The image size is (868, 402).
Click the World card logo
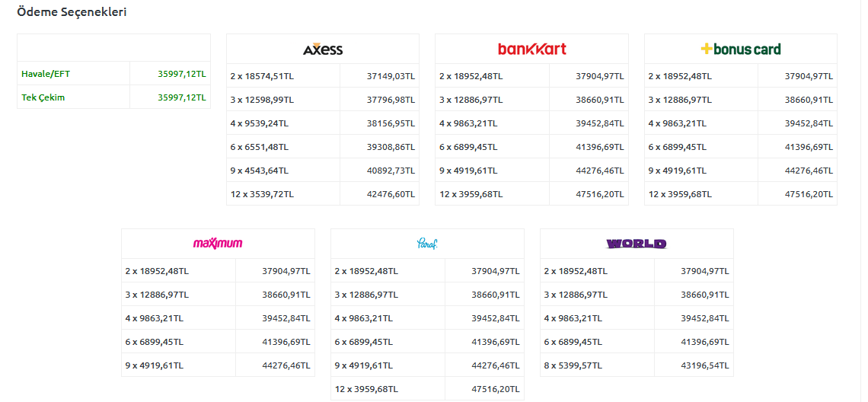tap(637, 244)
